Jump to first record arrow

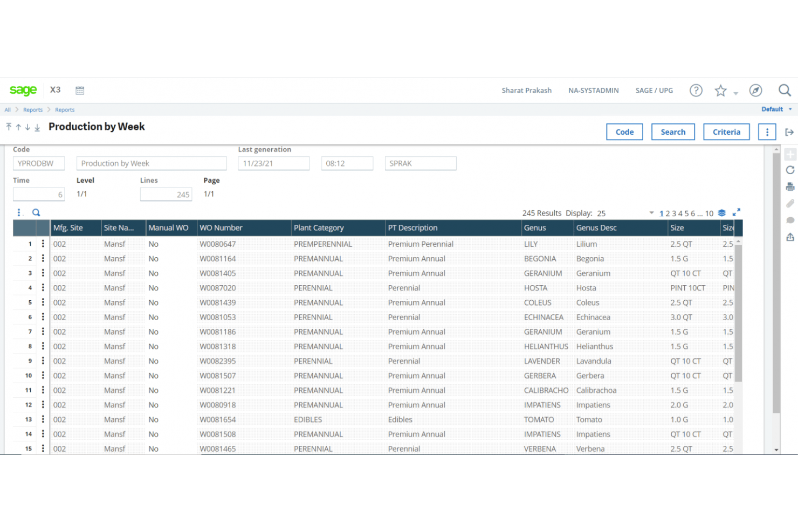pyautogui.click(x=9, y=127)
